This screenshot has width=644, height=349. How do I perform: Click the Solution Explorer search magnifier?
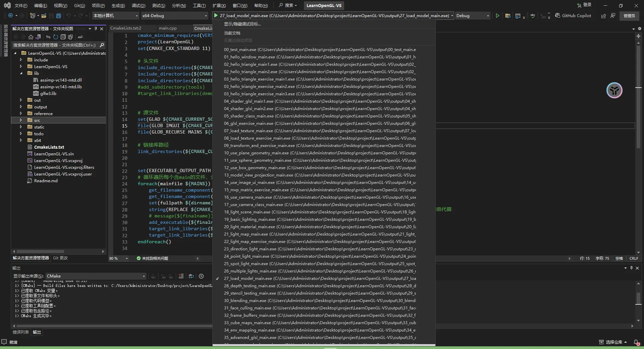(102, 45)
